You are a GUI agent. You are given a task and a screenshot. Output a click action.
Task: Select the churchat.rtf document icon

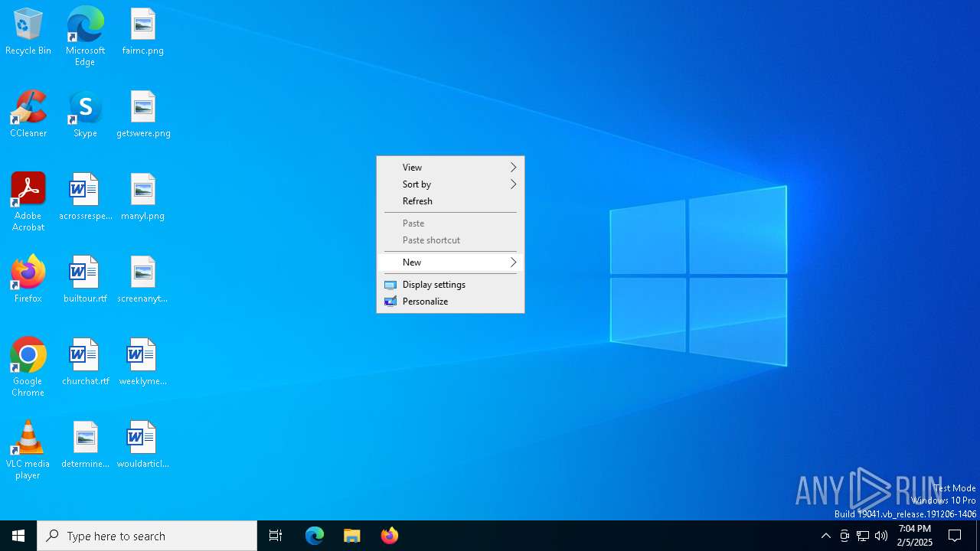click(85, 363)
